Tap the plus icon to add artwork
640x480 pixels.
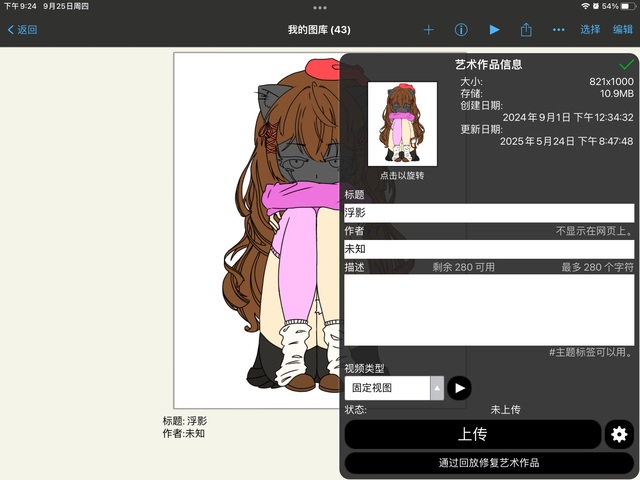(x=428, y=30)
